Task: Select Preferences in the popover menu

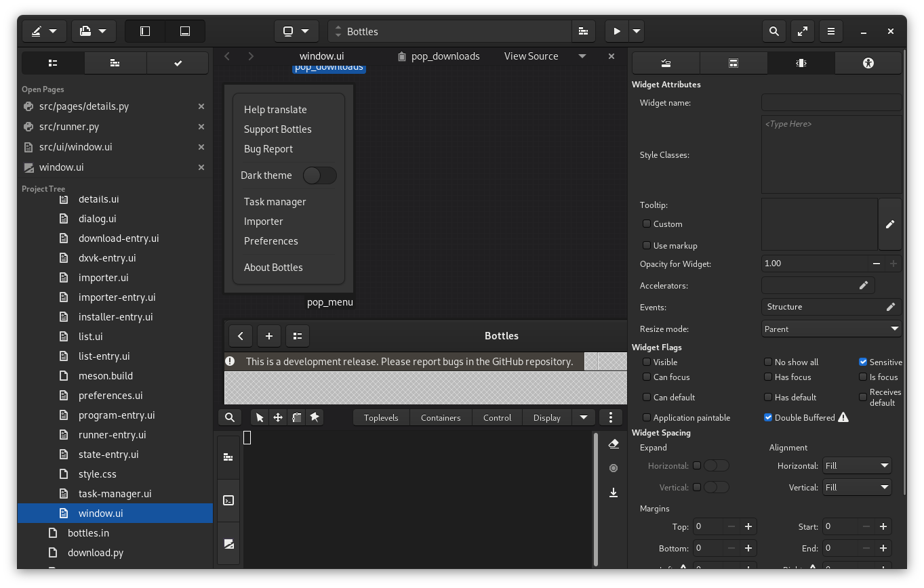Action: point(270,241)
